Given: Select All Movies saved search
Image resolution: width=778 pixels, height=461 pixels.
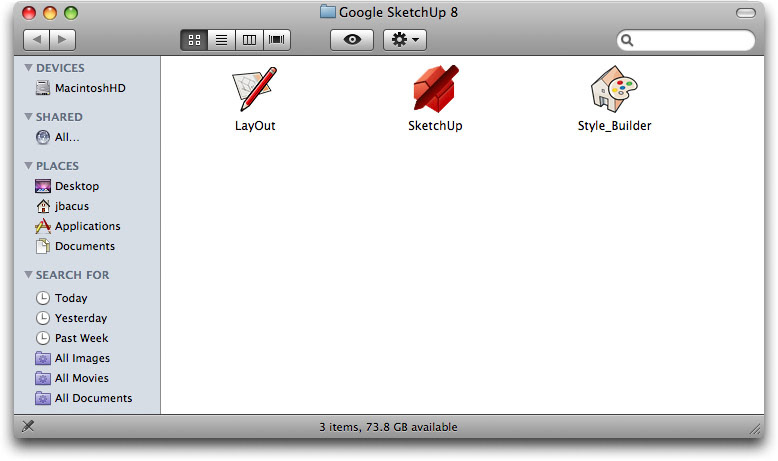Looking at the screenshot, I should tap(72, 378).
